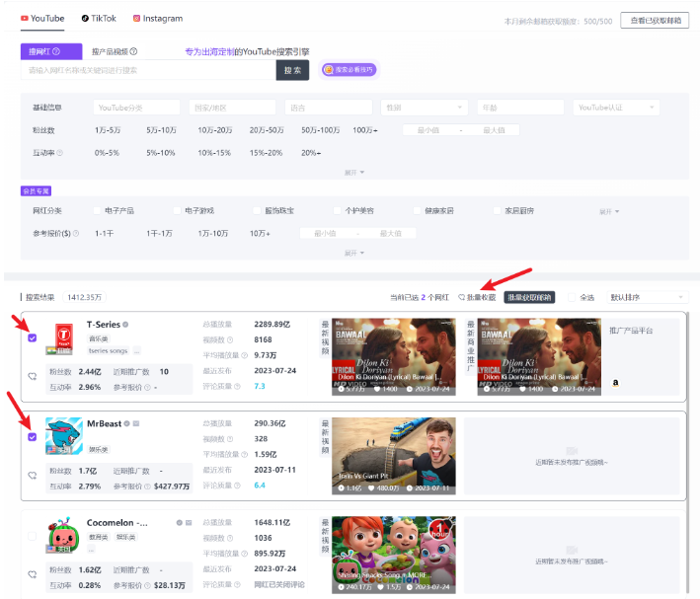Open the T-Series channel avatar
The width and height of the screenshot is (700, 599).
pos(64,338)
